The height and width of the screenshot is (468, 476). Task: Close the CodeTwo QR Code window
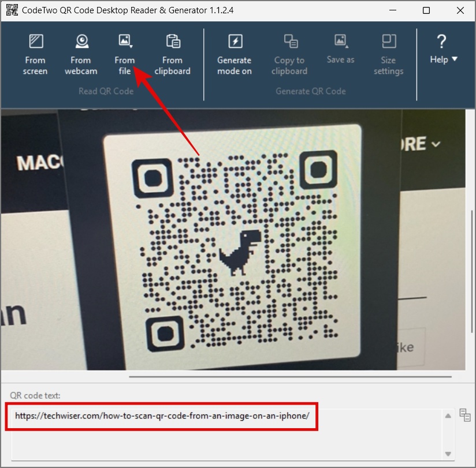click(x=460, y=10)
